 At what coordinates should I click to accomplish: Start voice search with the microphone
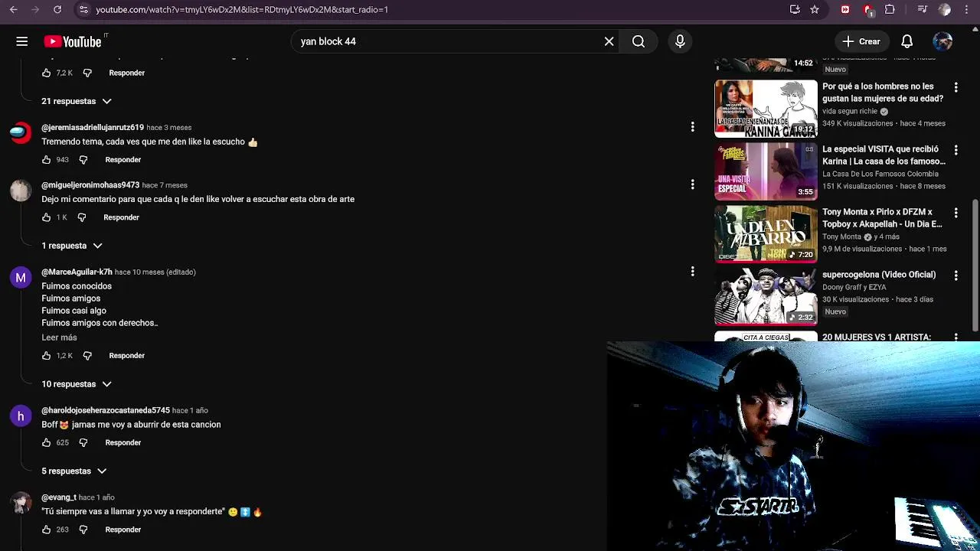point(680,41)
